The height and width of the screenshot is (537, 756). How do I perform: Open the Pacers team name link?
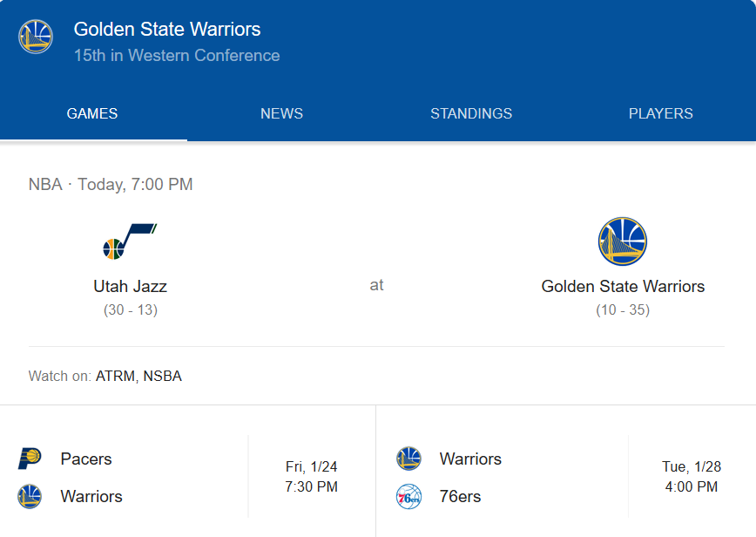(x=86, y=459)
